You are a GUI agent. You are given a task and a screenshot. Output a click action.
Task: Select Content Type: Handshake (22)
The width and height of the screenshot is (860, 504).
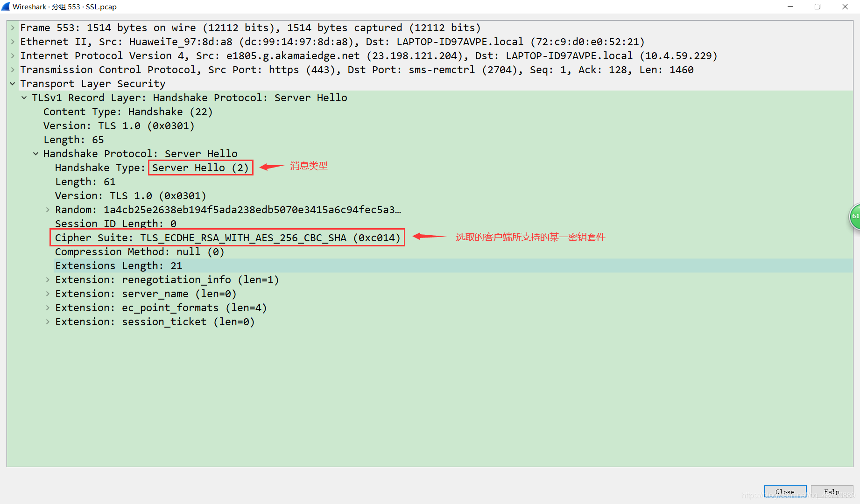point(128,112)
